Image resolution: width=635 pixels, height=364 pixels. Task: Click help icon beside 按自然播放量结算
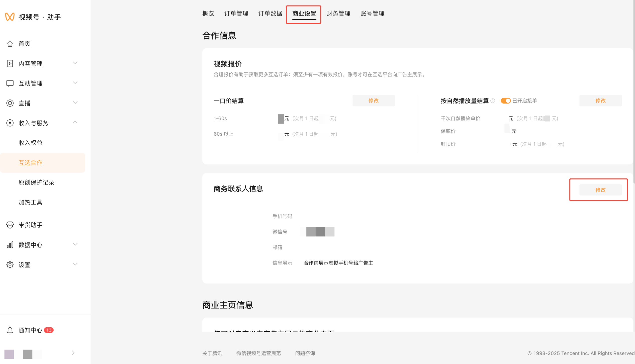[493, 101]
